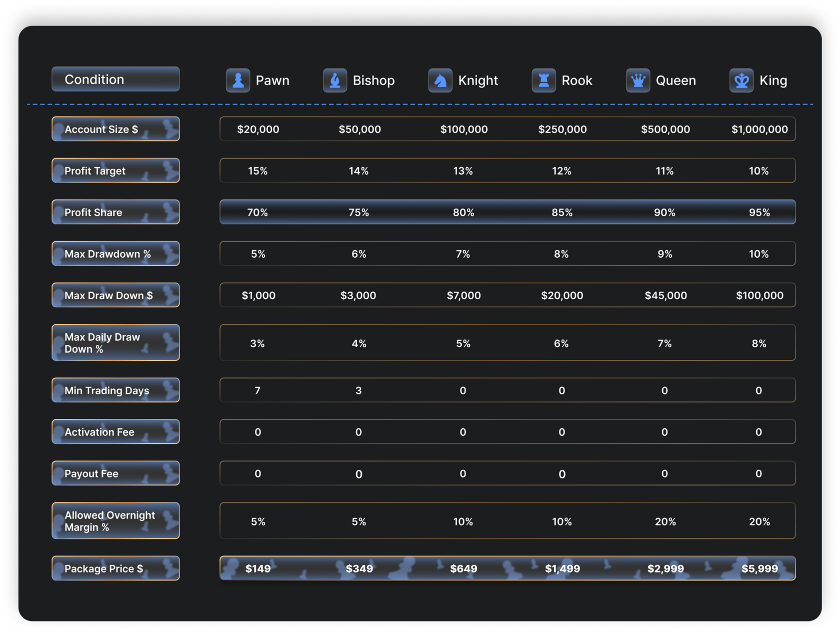This screenshot has height=632, width=840.
Task: Click the Rook chess piece icon
Action: click(x=543, y=80)
